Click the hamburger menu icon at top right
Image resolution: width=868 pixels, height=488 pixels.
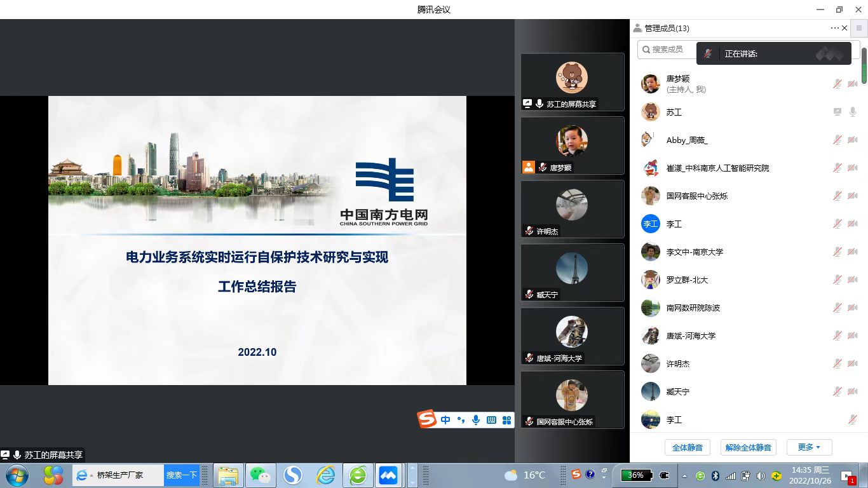click(x=859, y=28)
